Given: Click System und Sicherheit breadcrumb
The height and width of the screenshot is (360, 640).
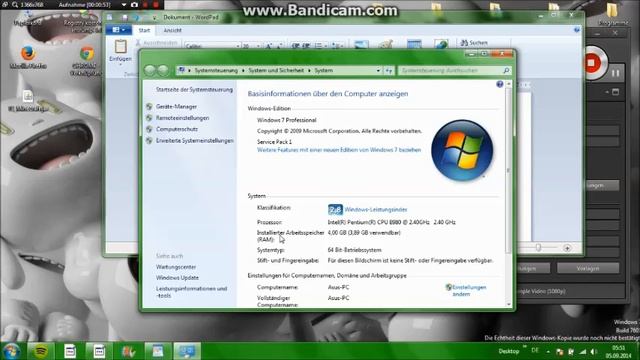Looking at the screenshot, I should 276,70.
